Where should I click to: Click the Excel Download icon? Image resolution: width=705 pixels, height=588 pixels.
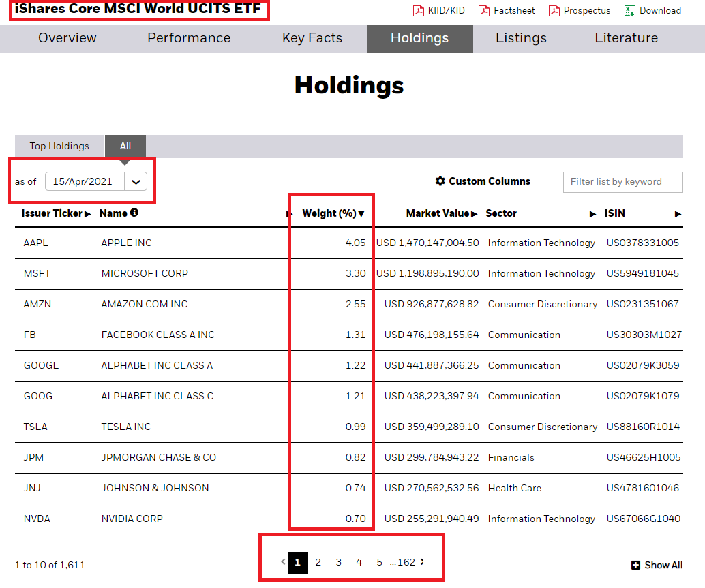coord(629,11)
